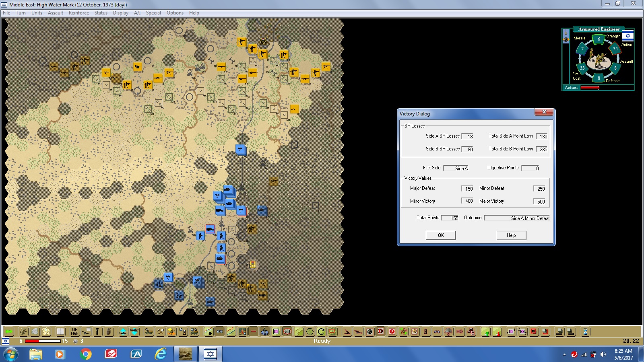
Task: Click OK in the Victory Dialog
Action: click(441, 235)
